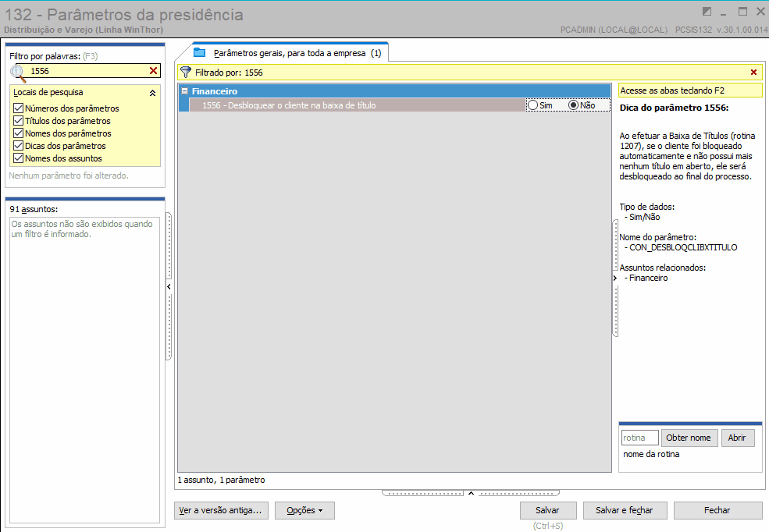Expand bottom panel using the up arrow splitter

coord(470,493)
